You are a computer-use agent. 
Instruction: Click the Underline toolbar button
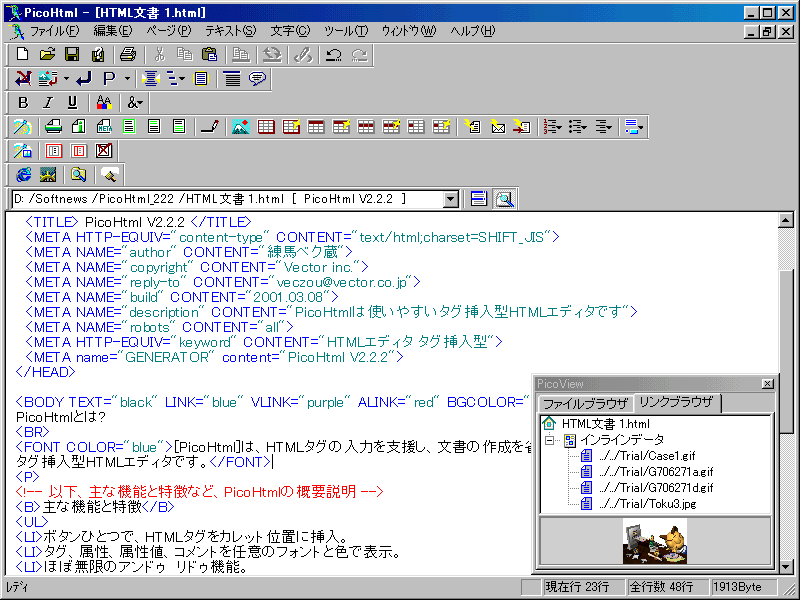[71, 102]
